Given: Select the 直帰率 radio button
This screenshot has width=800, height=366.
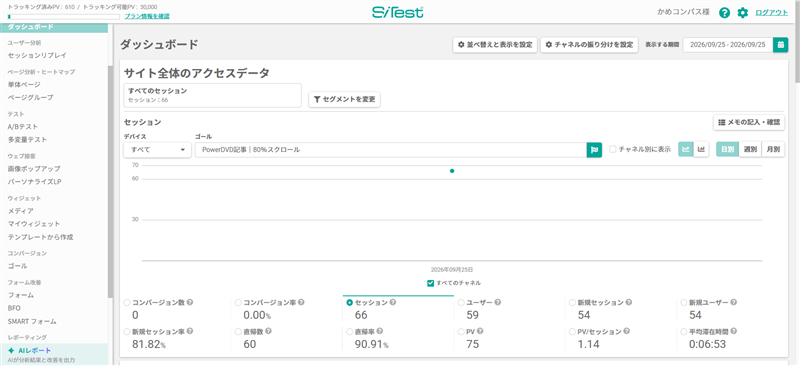Looking at the screenshot, I should coord(349,331).
